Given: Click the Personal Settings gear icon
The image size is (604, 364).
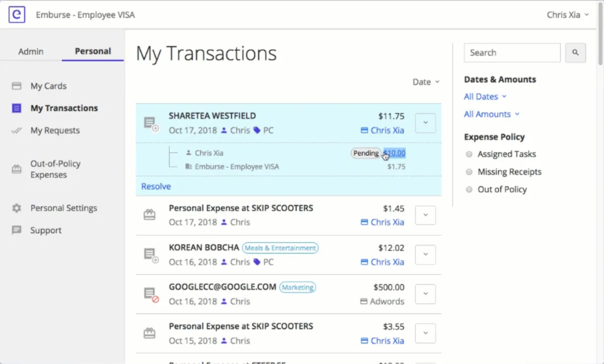Looking at the screenshot, I should [17, 208].
